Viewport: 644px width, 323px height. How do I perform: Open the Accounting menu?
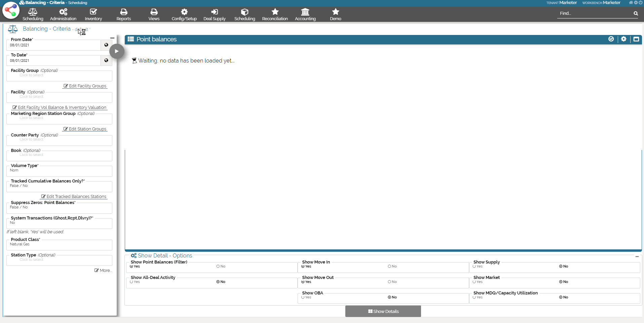(305, 14)
